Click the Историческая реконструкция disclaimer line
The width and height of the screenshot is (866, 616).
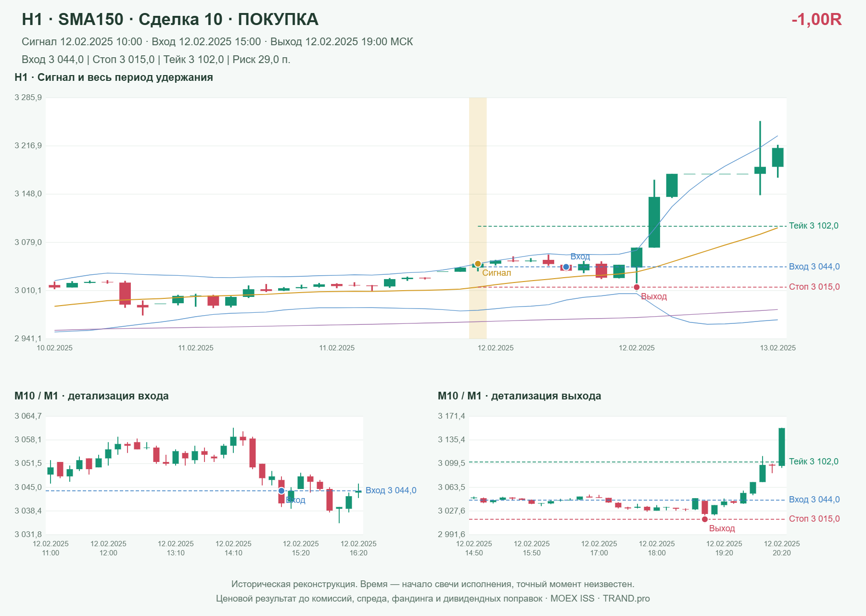tap(433, 584)
